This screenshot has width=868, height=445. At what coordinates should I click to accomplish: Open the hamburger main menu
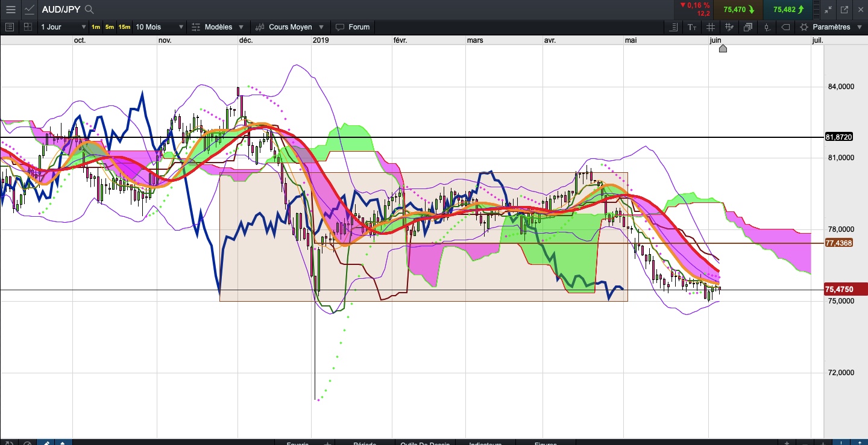point(11,10)
